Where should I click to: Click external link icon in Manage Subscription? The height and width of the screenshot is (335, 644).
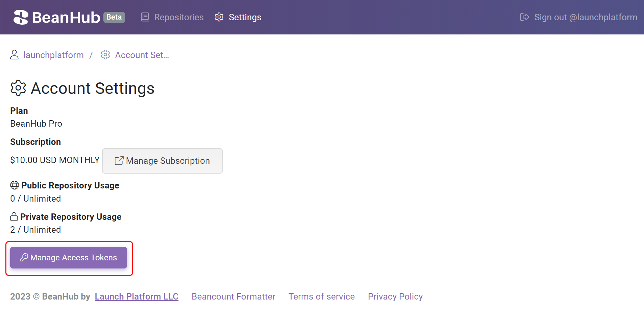pyautogui.click(x=119, y=161)
